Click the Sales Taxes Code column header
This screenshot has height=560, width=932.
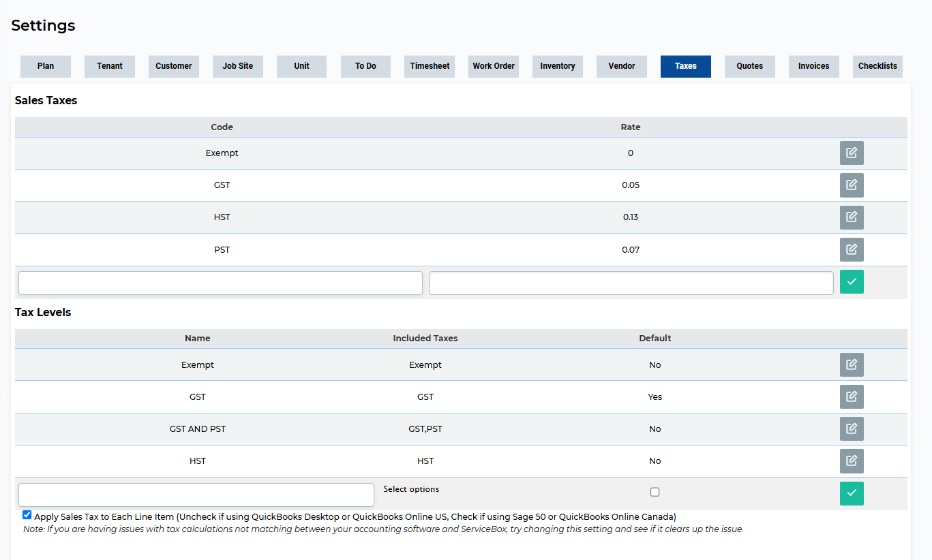222,127
